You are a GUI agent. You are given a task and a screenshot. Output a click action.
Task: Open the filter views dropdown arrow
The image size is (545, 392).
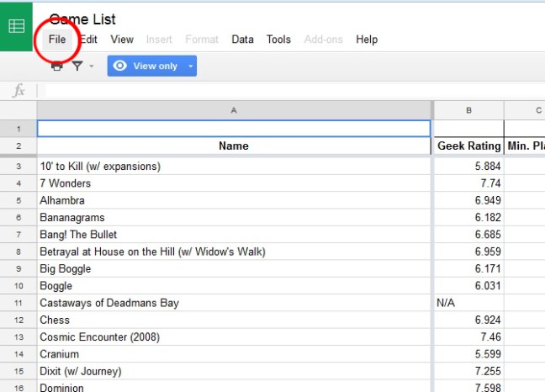pyautogui.click(x=91, y=66)
